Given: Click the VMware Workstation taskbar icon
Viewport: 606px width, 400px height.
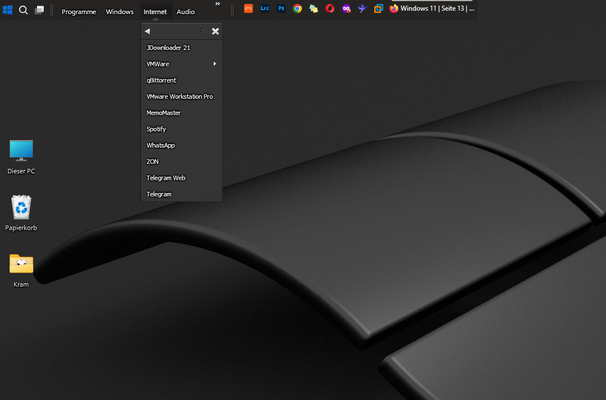Looking at the screenshot, I should [x=378, y=8].
